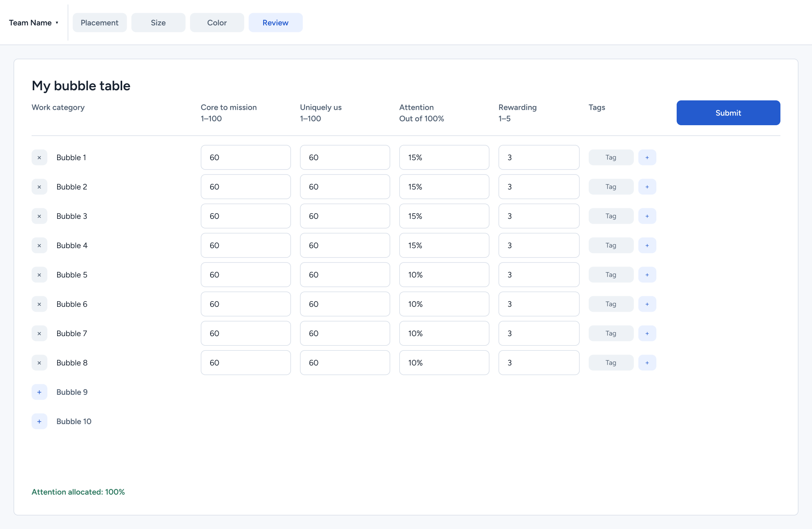
Task: Click the My bubble table heading
Action: pos(81,86)
